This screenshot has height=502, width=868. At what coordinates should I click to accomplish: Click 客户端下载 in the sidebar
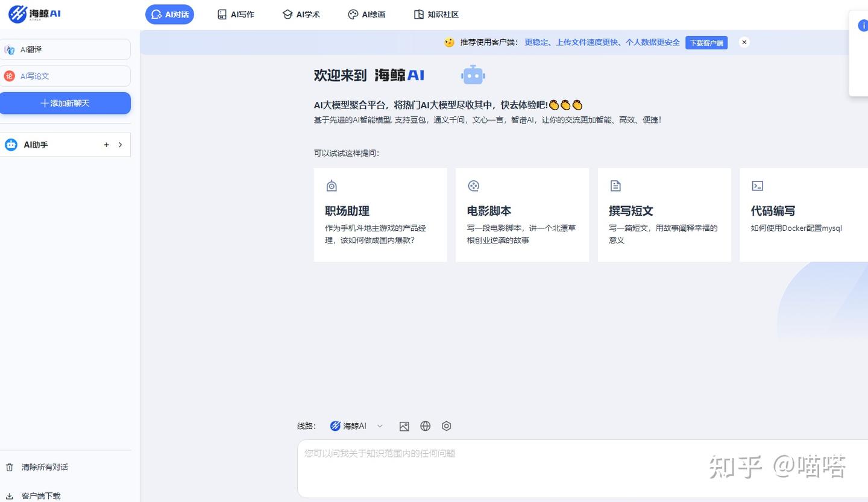[41, 496]
